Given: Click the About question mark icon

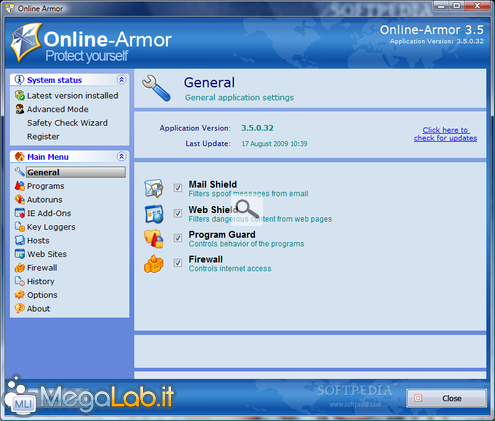Looking at the screenshot, I should pyautogui.click(x=20, y=309).
